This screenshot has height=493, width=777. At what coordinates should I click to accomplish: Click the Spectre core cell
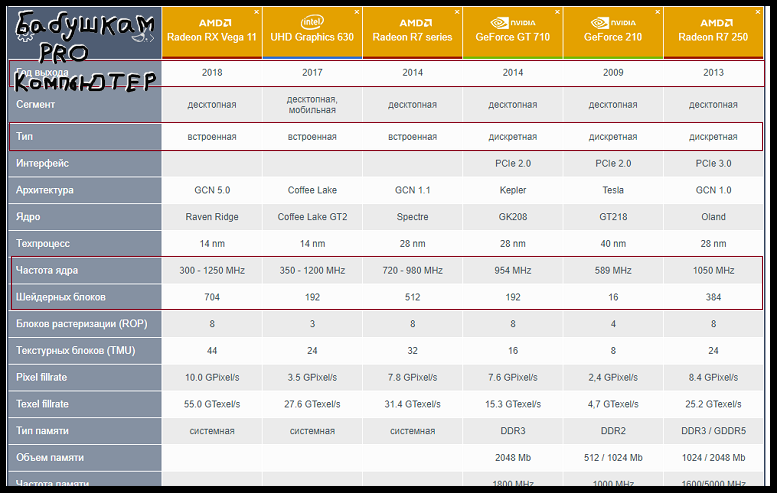tap(412, 217)
